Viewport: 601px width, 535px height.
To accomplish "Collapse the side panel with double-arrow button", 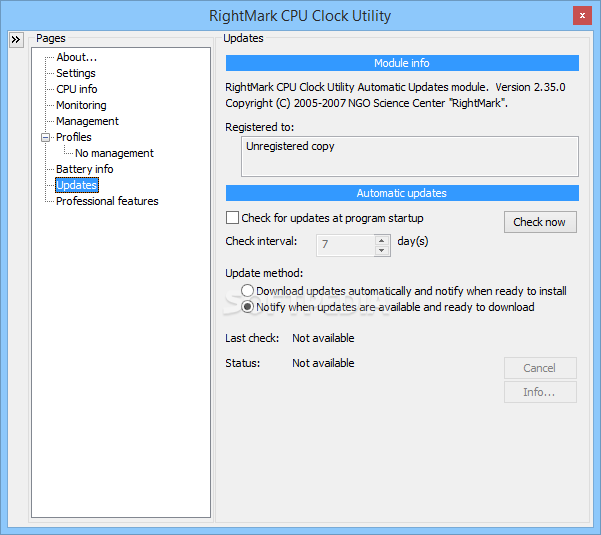I will pyautogui.click(x=16, y=39).
